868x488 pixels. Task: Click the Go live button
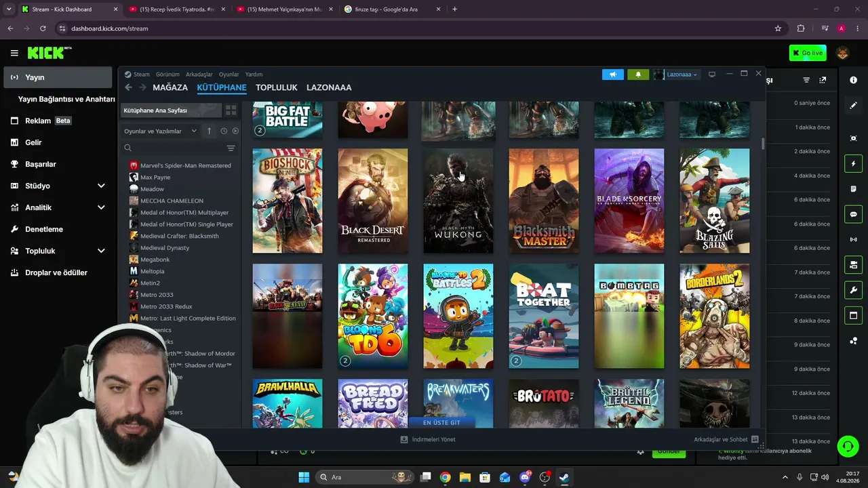[808, 53]
